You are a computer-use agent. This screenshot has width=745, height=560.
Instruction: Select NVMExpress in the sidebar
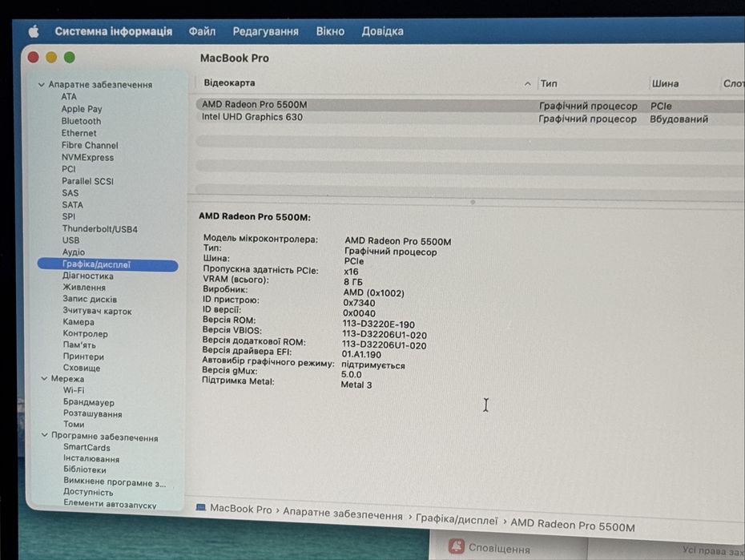pos(87,157)
